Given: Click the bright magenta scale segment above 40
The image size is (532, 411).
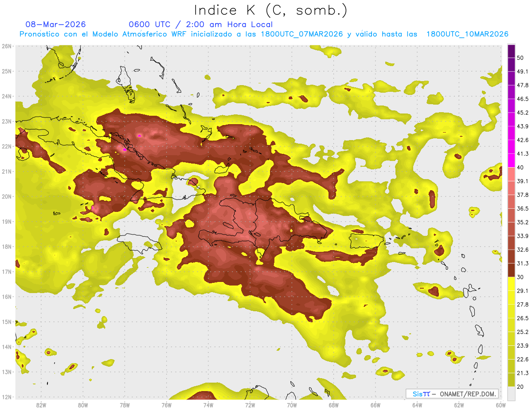Looking at the screenshot, I should [x=511, y=160].
